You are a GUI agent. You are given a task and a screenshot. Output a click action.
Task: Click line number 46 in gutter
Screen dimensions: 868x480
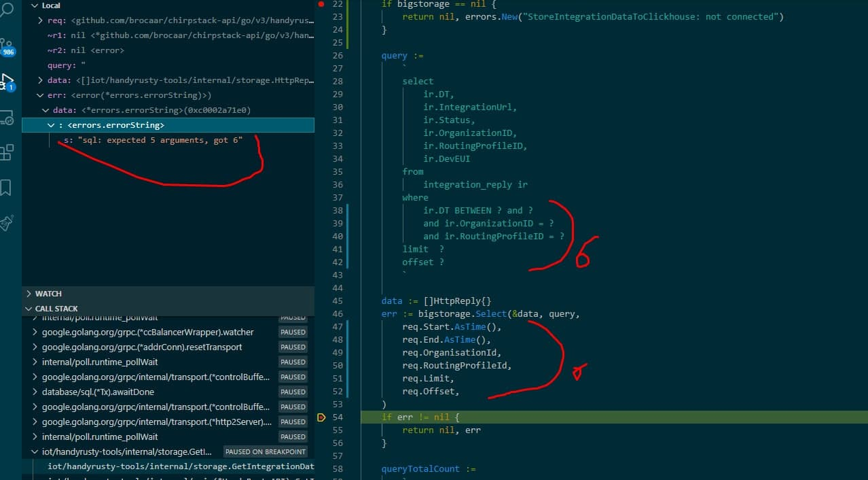(338, 313)
